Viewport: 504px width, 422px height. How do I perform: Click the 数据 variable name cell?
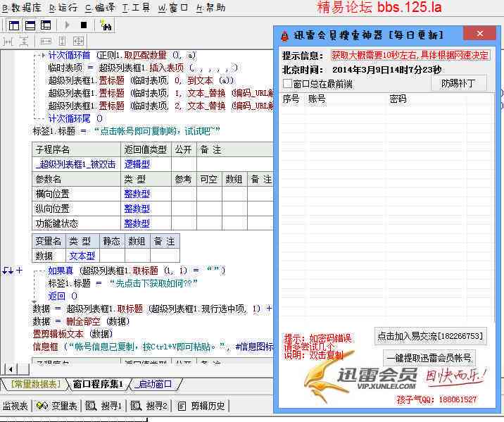click(x=49, y=256)
